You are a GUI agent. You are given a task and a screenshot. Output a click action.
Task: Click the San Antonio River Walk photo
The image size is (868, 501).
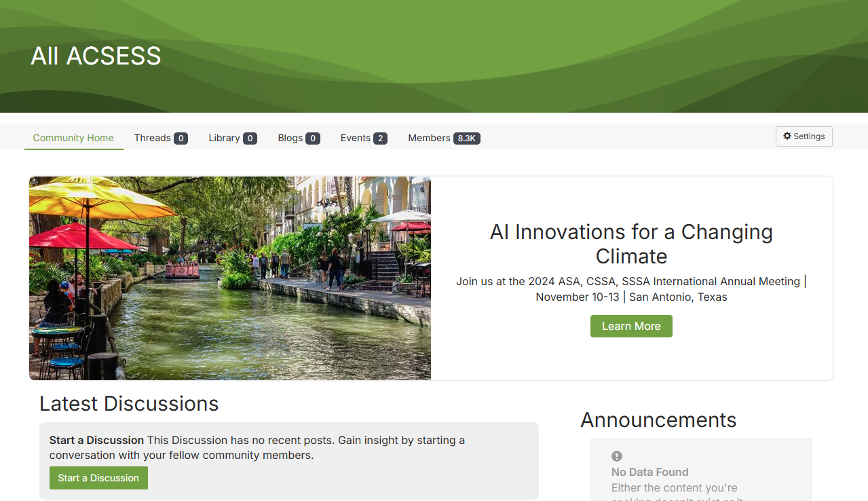(229, 278)
